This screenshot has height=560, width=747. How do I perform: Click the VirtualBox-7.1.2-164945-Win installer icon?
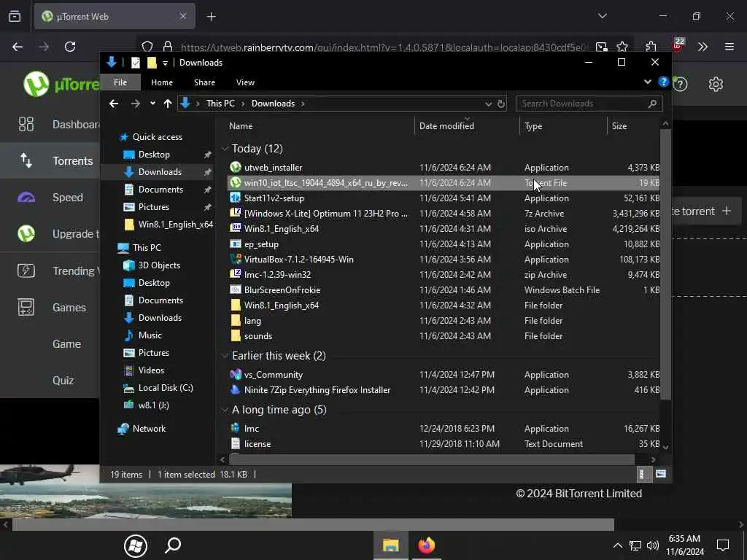(x=236, y=259)
